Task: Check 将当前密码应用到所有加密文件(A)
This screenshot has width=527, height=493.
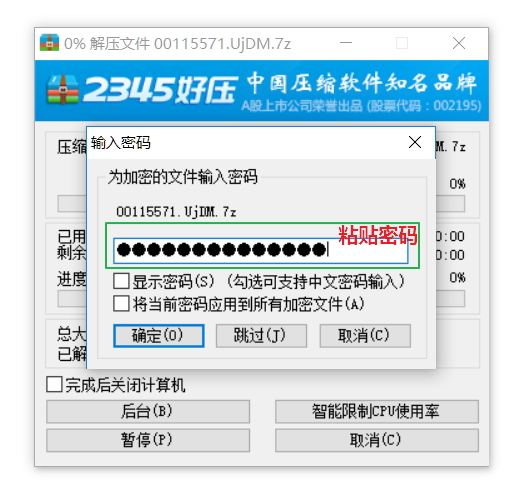Action: click(121, 304)
